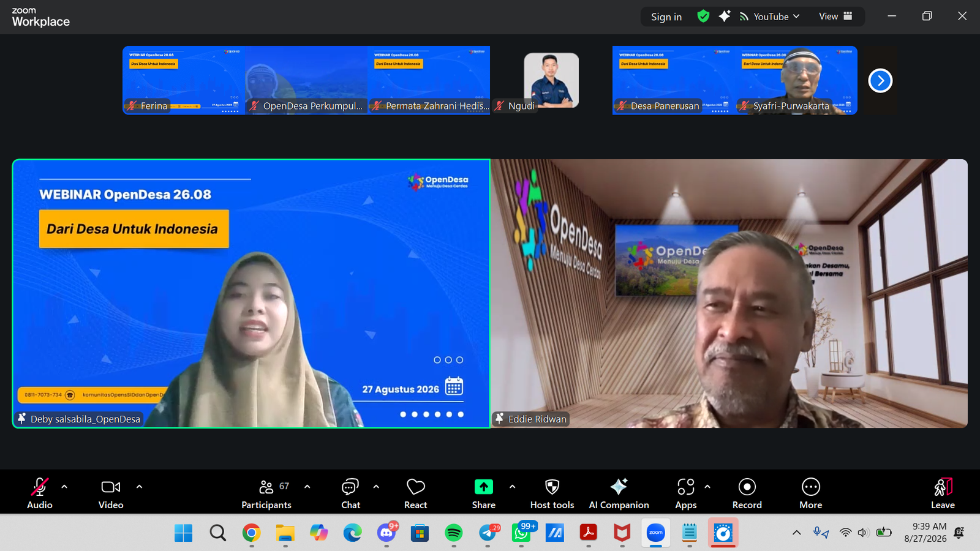Image resolution: width=980 pixels, height=551 pixels.
Task: Click the battery tray icon
Action: point(884,533)
